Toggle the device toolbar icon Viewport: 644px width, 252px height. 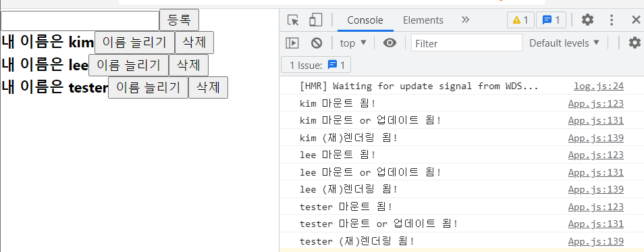pos(315,20)
